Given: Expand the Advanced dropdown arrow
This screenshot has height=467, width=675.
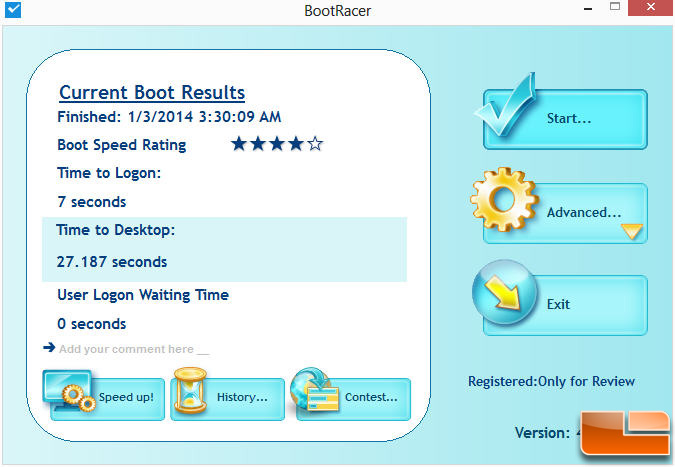Looking at the screenshot, I should [632, 231].
